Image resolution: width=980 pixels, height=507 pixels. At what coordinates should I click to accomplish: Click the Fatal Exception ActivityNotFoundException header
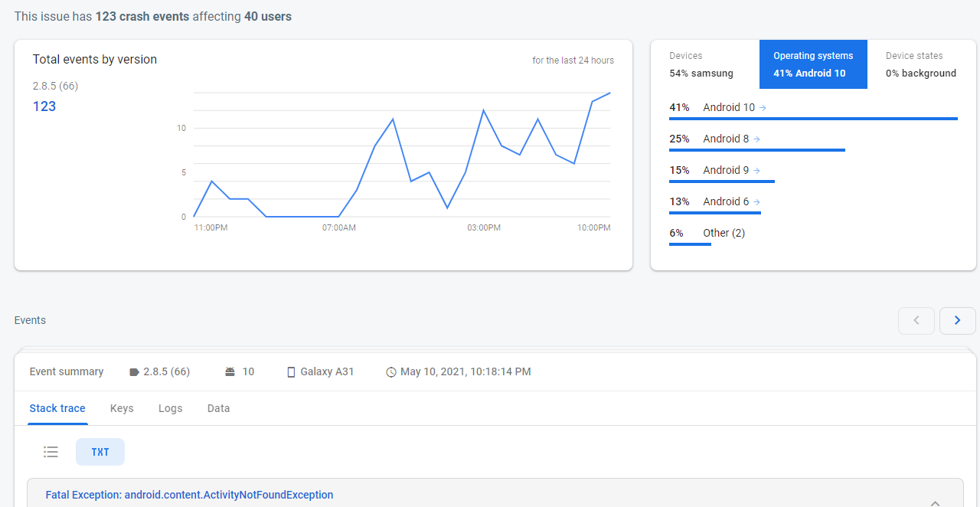click(189, 495)
